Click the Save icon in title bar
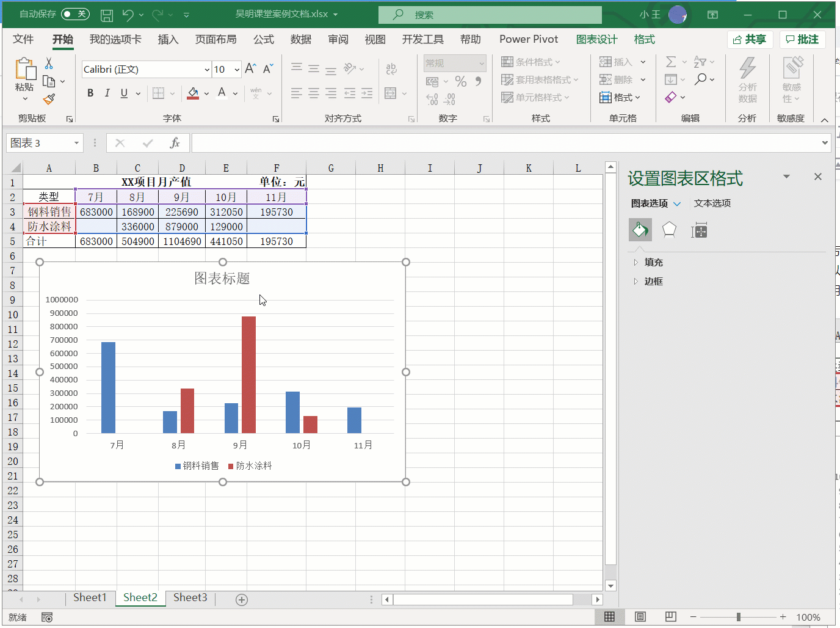Image resolution: width=840 pixels, height=628 pixels. click(x=107, y=15)
